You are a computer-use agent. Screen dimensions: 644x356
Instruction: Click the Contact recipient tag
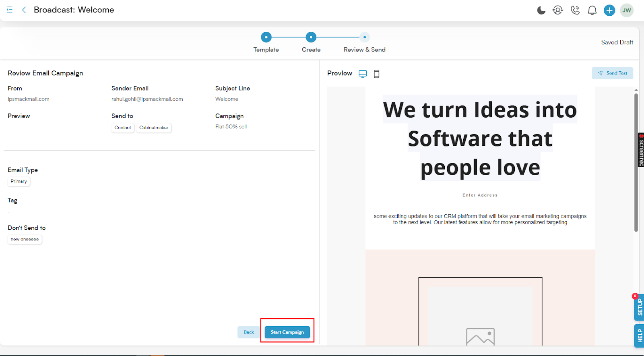click(x=123, y=128)
